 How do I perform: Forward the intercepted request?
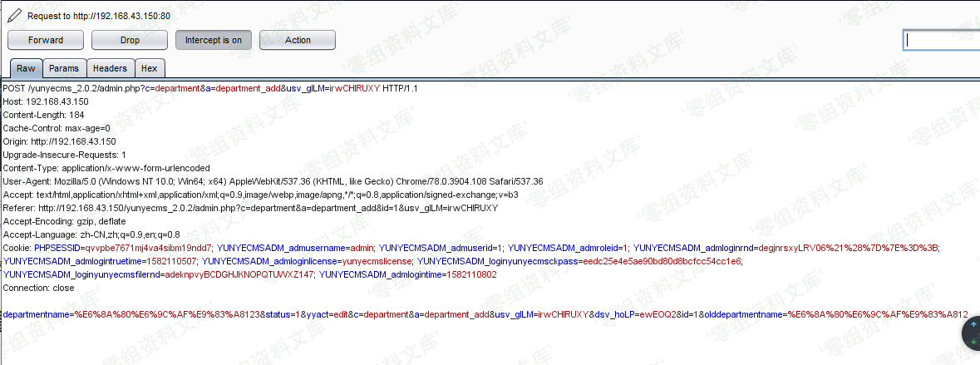coord(45,40)
